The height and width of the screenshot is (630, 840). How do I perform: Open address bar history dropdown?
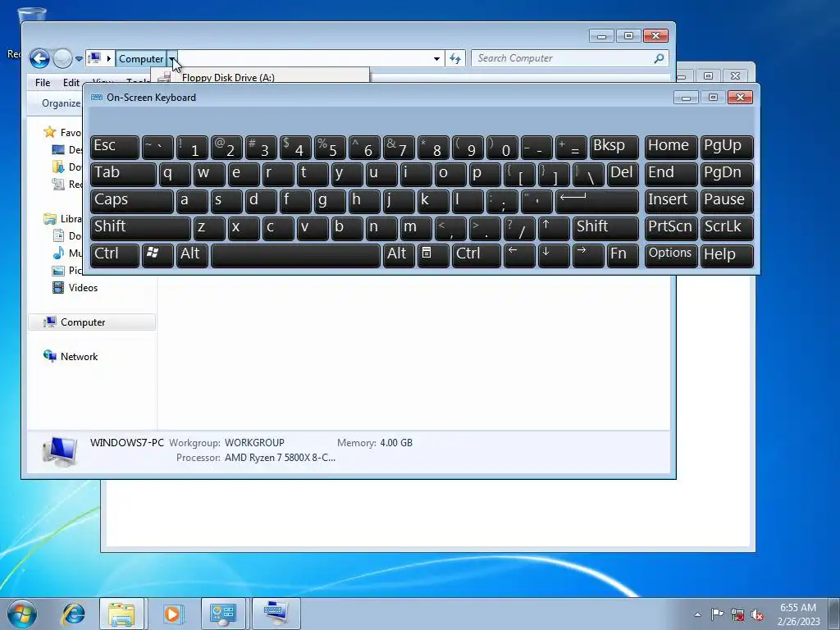436,59
